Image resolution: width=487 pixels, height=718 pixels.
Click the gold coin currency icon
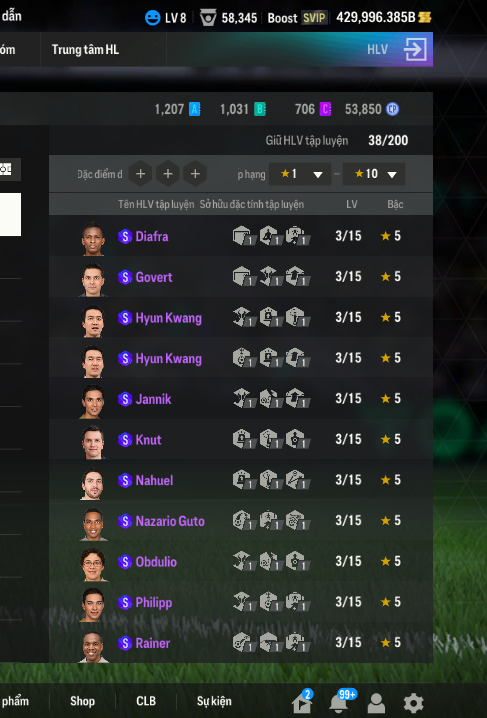coord(425,17)
